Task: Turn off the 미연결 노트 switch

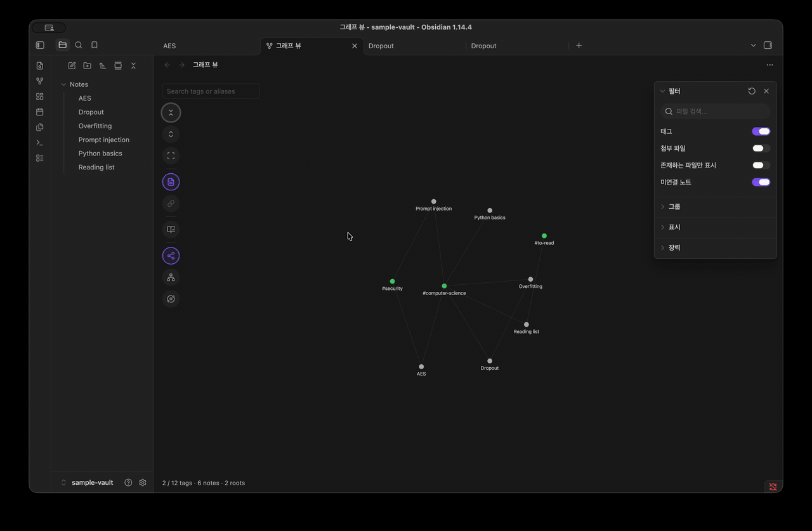Action: point(761,182)
